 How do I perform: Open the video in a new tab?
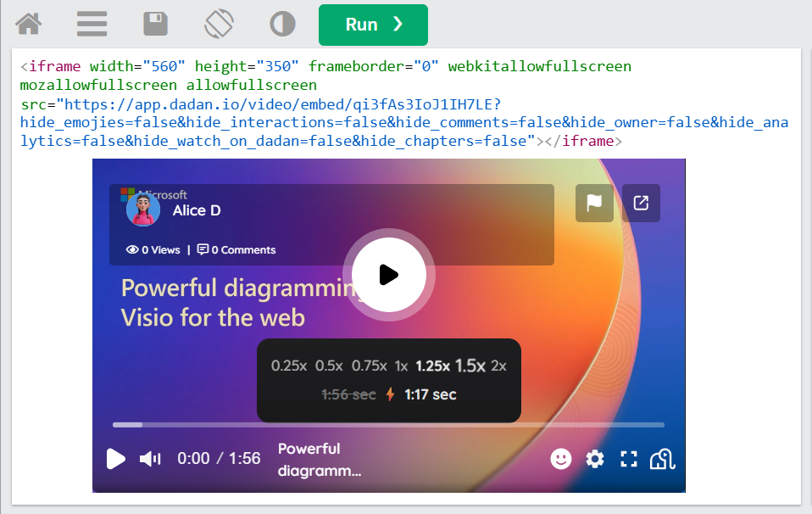pos(641,204)
